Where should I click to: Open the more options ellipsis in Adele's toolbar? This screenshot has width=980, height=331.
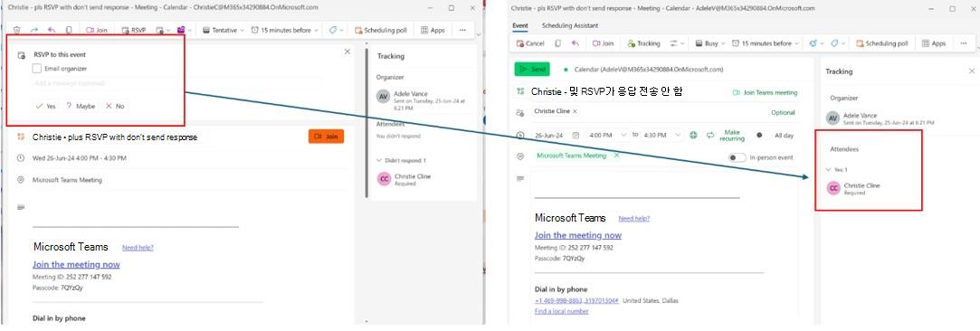click(963, 43)
